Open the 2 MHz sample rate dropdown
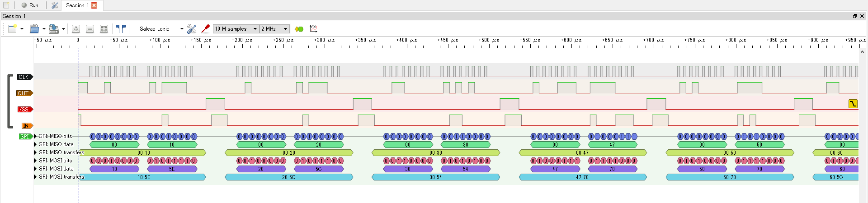The height and width of the screenshot is (203, 868). (274, 29)
